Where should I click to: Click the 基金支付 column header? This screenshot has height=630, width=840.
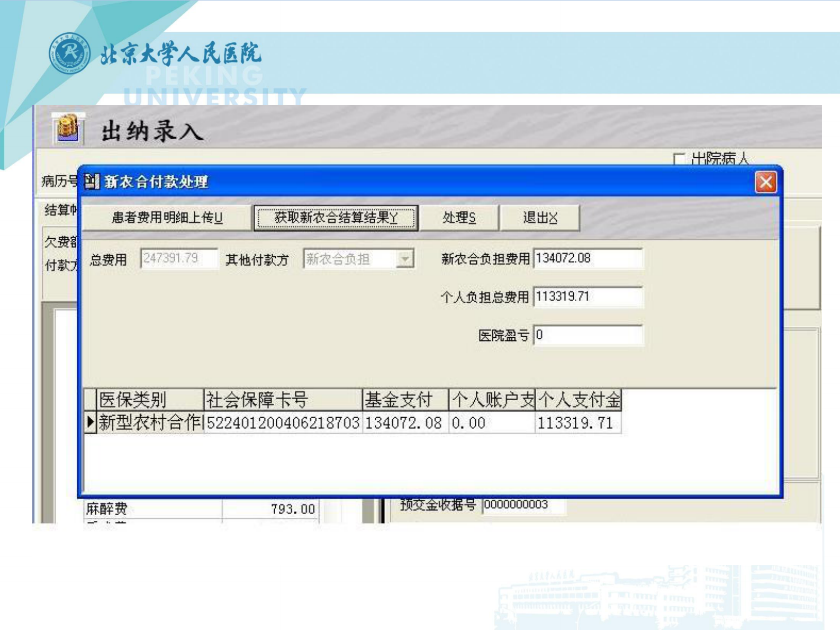pos(406,400)
